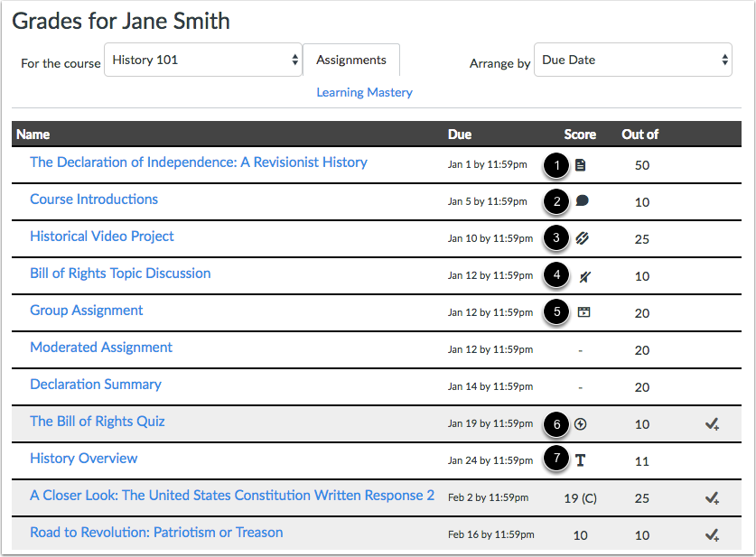756x557 pixels.
Task: Click the text entry submission icon for Declaration of Independence
Action: point(583,164)
